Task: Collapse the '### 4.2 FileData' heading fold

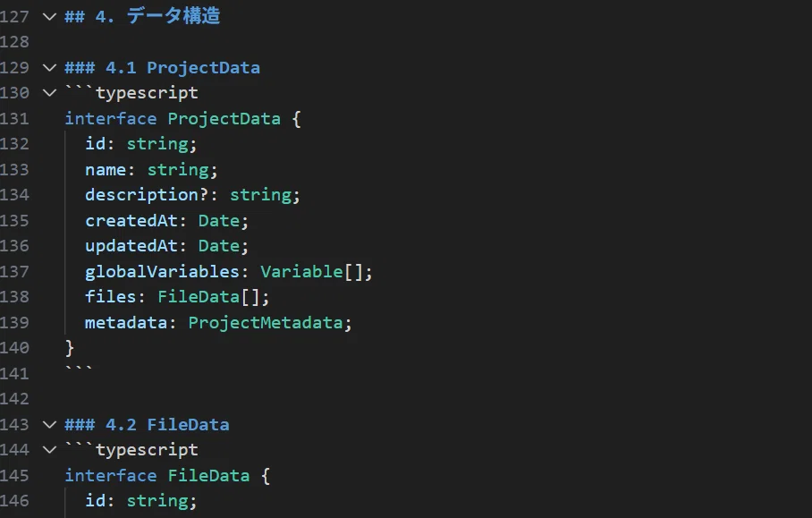Action: coord(49,425)
